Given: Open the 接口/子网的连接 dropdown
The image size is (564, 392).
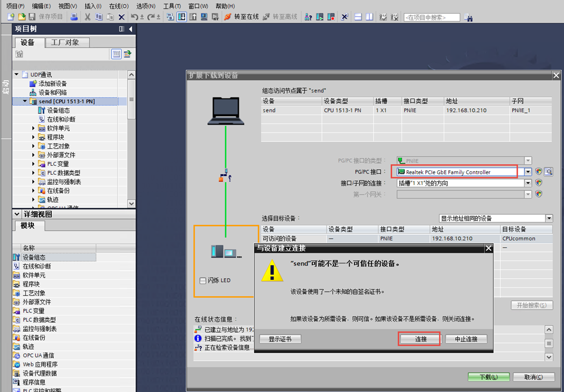Looking at the screenshot, I should click(x=528, y=183).
